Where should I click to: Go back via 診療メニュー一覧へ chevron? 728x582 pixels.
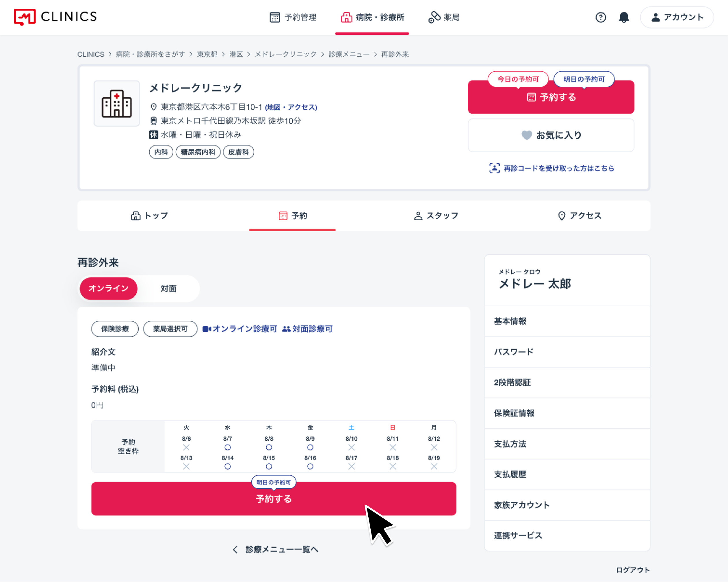[x=235, y=550]
